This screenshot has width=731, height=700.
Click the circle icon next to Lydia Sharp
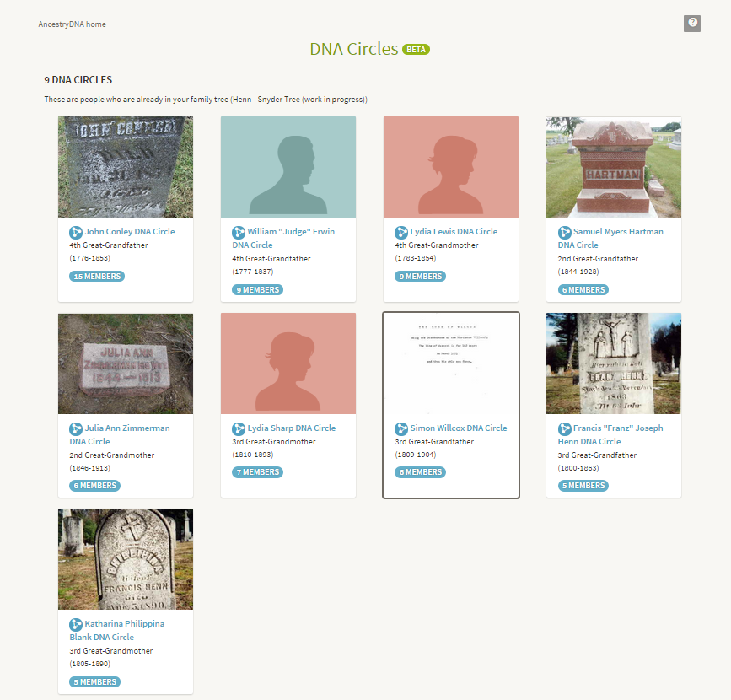click(239, 428)
